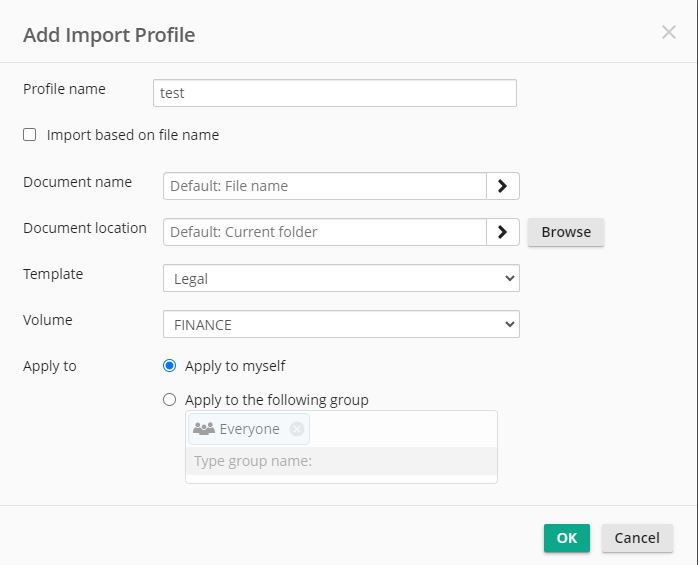Remove the Everyone group tag
Image resolution: width=698 pixels, height=565 pixels.
[296, 429]
